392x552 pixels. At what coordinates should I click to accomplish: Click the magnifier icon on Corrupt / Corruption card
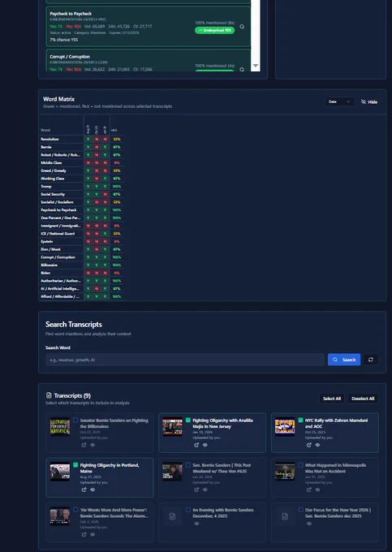(242, 69)
